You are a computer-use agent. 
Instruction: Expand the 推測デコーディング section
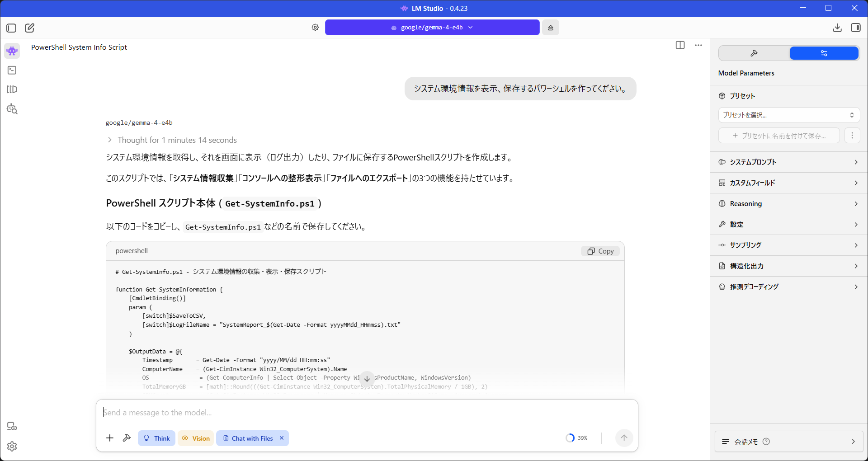point(789,287)
